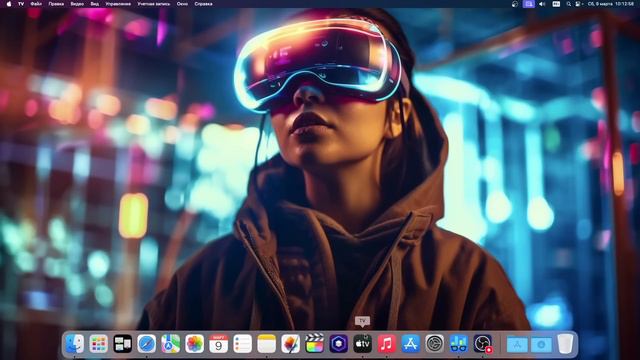Open the Видео menu
Viewport: 640px width, 360px height.
coord(77,4)
